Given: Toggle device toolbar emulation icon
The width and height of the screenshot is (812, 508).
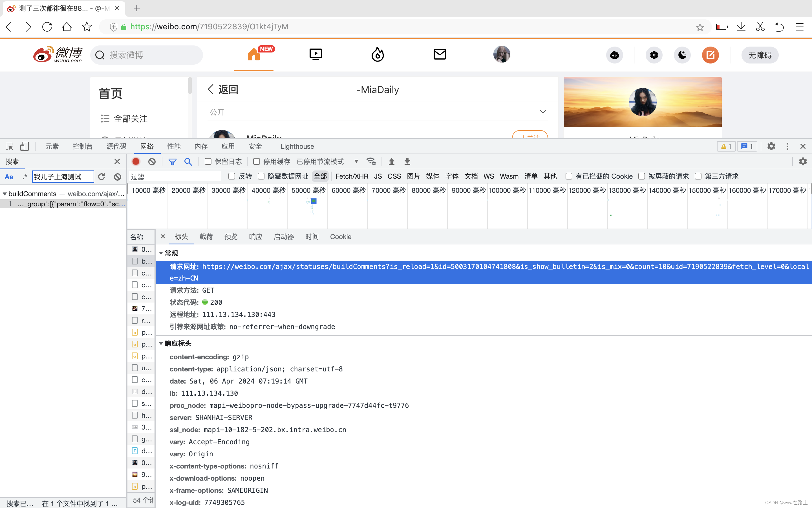Looking at the screenshot, I should [x=25, y=146].
